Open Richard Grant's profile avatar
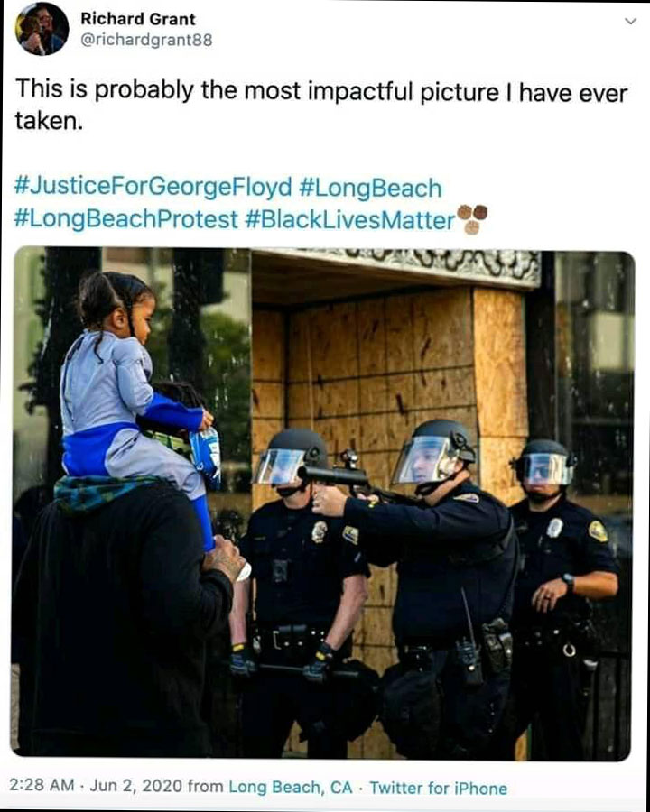This screenshot has width=650, height=812. click(42, 29)
